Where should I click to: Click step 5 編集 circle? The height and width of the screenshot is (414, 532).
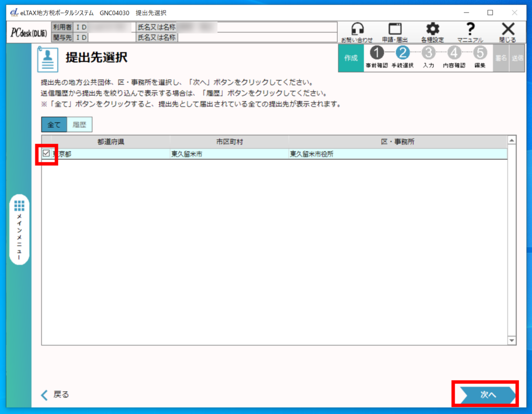[x=480, y=53]
